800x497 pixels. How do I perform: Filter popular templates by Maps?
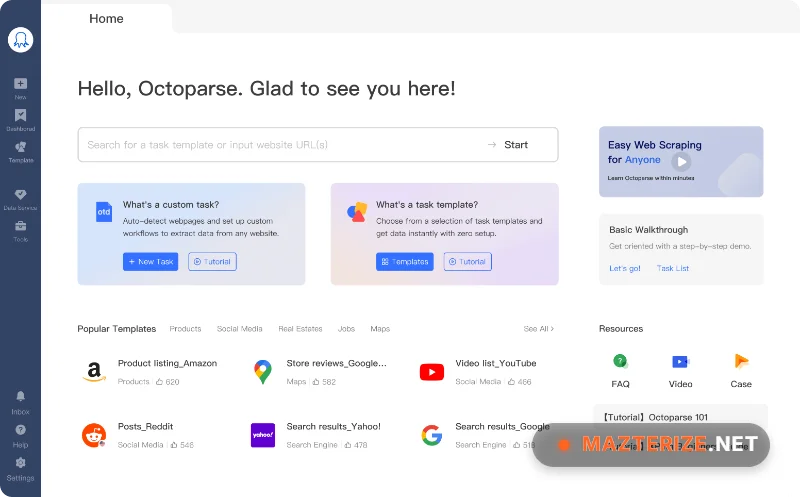[380, 329]
